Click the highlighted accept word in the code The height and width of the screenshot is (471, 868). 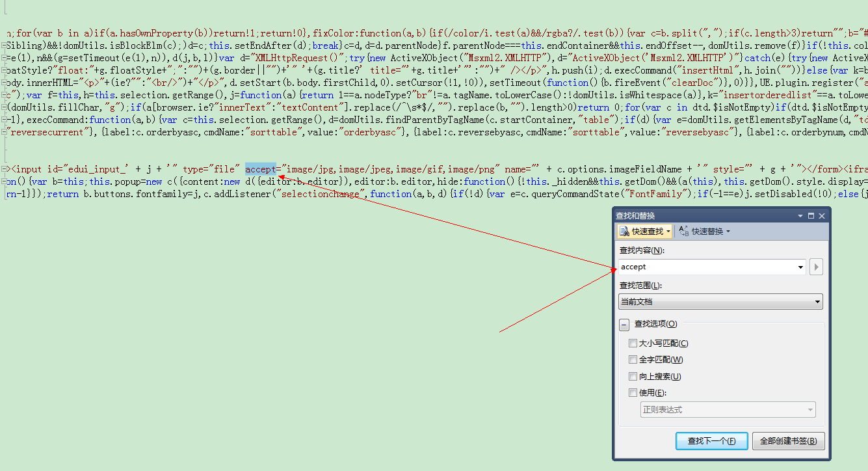(261, 169)
